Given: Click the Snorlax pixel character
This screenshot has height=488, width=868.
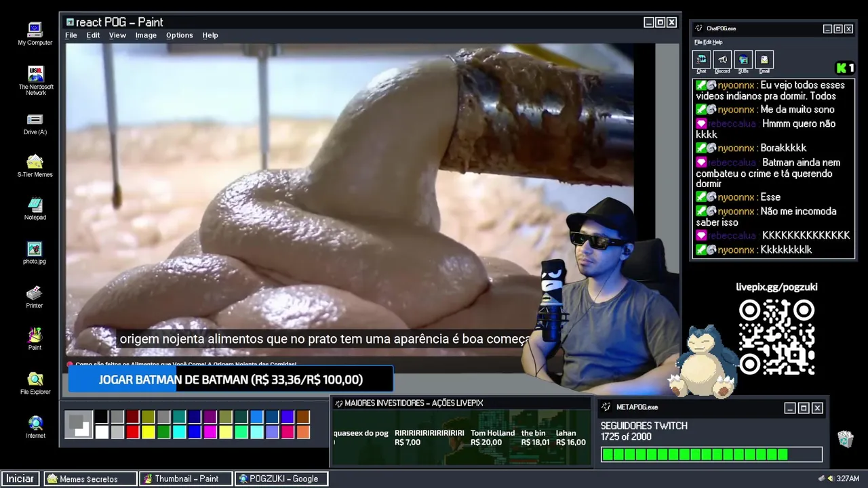Looking at the screenshot, I should [x=702, y=361].
